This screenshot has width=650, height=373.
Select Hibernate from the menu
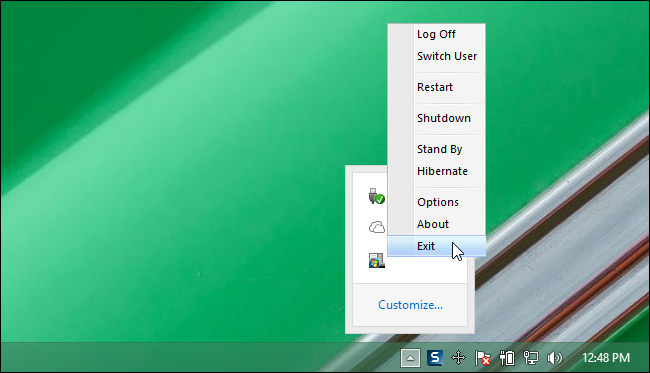coord(436,171)
